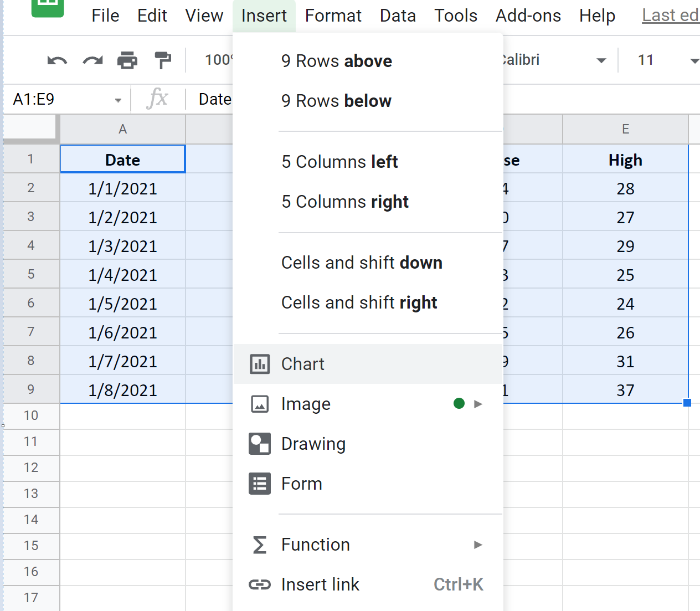Select cell E9 containing 37
The image size is (700, 611).
tap(625, 390)
